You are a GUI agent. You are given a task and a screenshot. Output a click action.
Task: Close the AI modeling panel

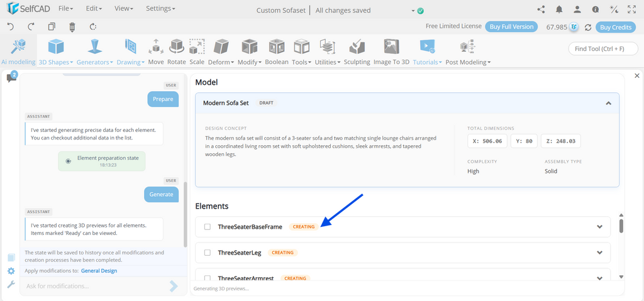tap(637, 75)
